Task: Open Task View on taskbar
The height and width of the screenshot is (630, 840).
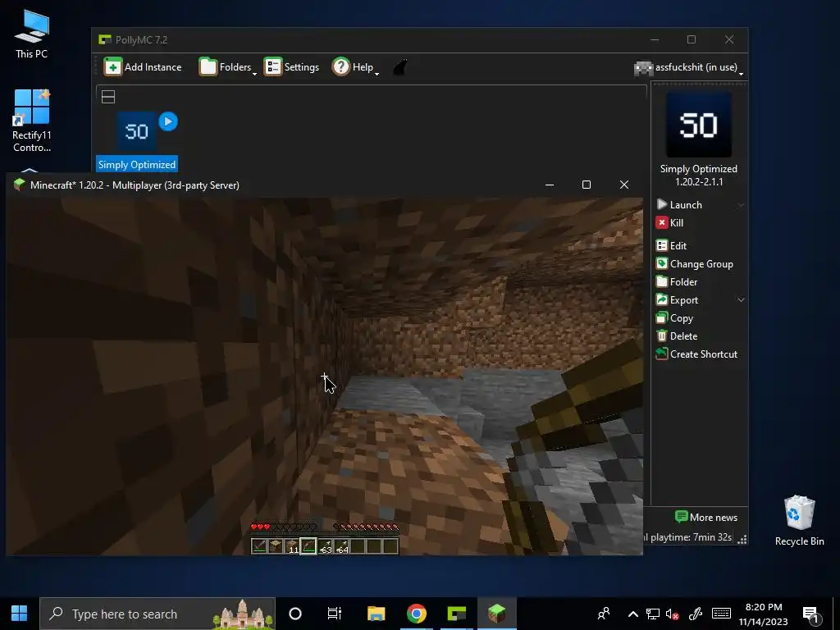Action: [x=335, y=614]
